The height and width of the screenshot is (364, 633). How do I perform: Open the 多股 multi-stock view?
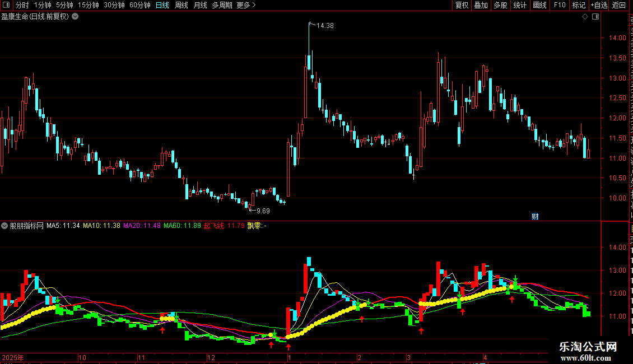501,5
